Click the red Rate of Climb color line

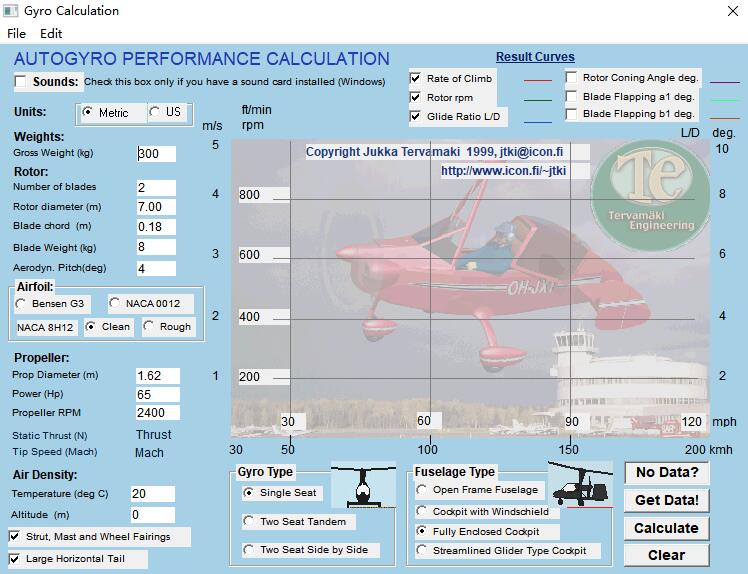point(538,81)
